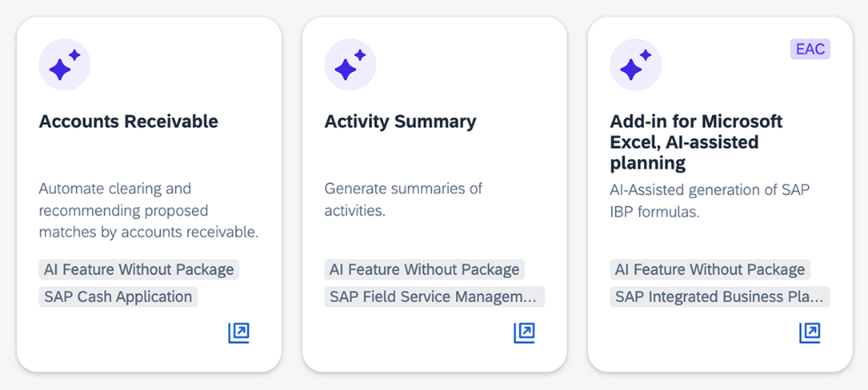Open Add-in for Microsoft Excel, AI-assisted planning title
Image resolution: width=868 pixels, height=390 pixels.
coord(696,142)
